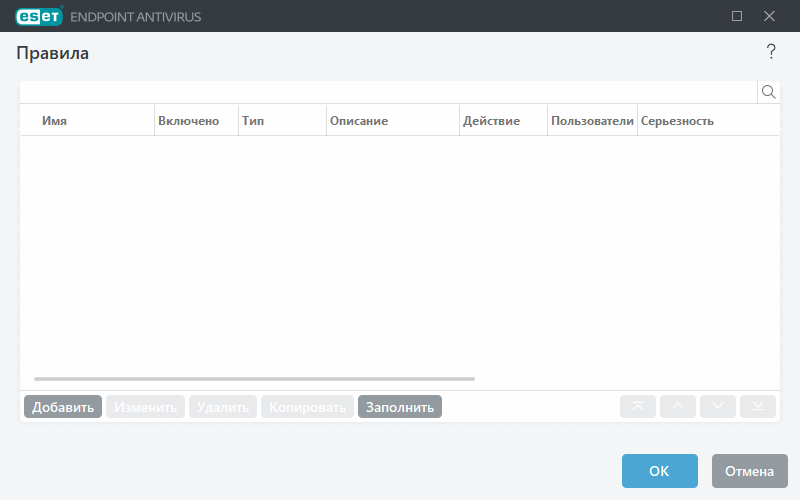The width and height of the screenshot is (800, 500).
Task: Click the horizontal scrollbar under the table
Action: pyautogui.click(x=254, y=379)
